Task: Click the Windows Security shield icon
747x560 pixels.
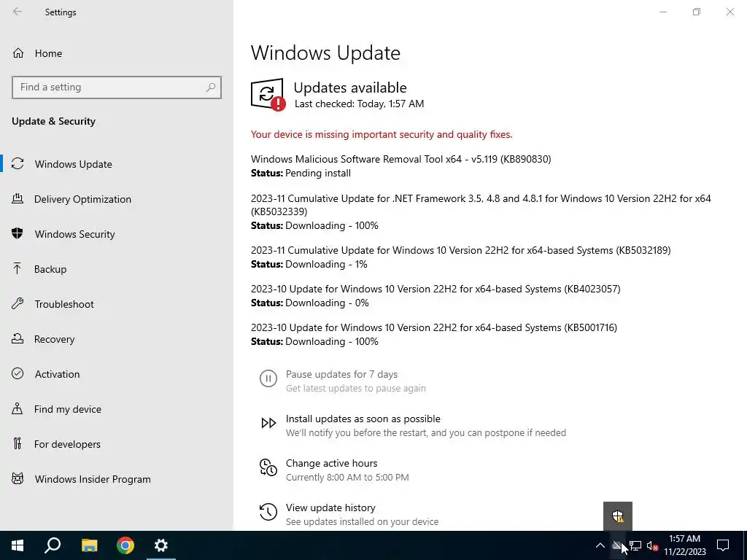Action: coord(18,233)
